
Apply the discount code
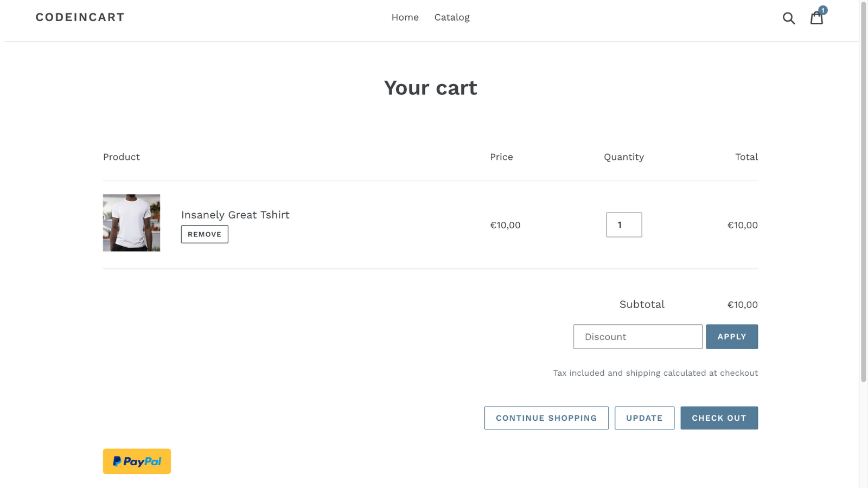(731, 336)
